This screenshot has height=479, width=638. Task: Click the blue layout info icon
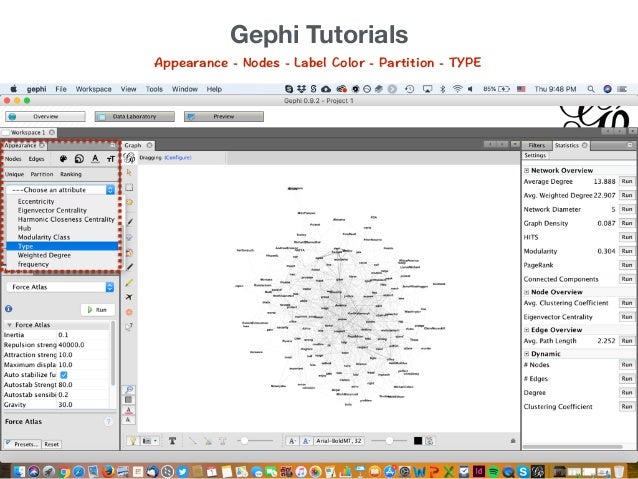(9, 309)
